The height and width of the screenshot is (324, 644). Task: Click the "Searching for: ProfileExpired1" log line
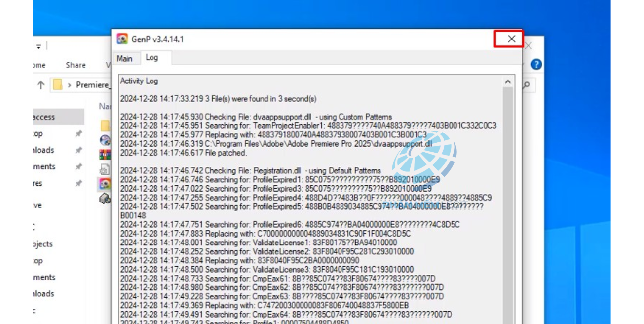(280, 180)
